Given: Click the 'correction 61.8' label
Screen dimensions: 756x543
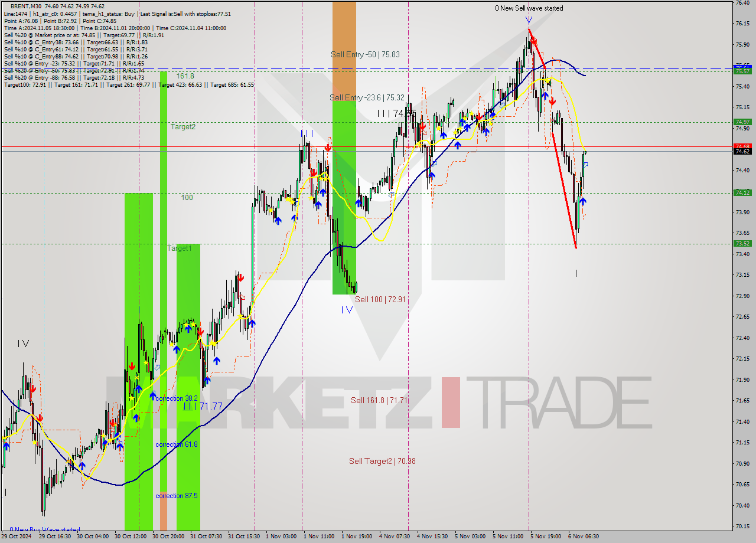Looking at the screenshot, I should point(177,444).
